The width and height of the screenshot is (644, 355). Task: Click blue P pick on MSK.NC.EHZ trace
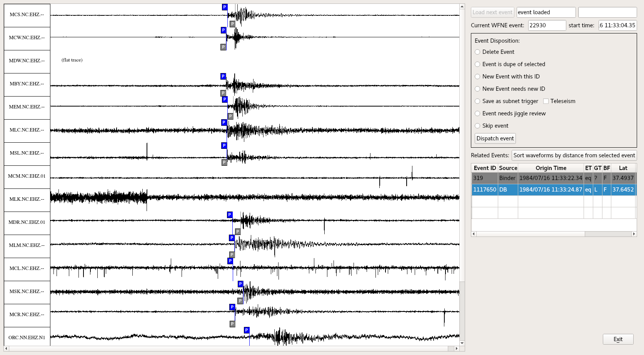coord(240,284)
